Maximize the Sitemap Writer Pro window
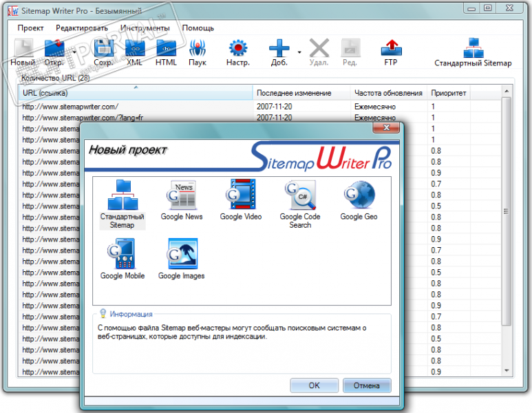 pyautogui.click(x=488, y=8)
